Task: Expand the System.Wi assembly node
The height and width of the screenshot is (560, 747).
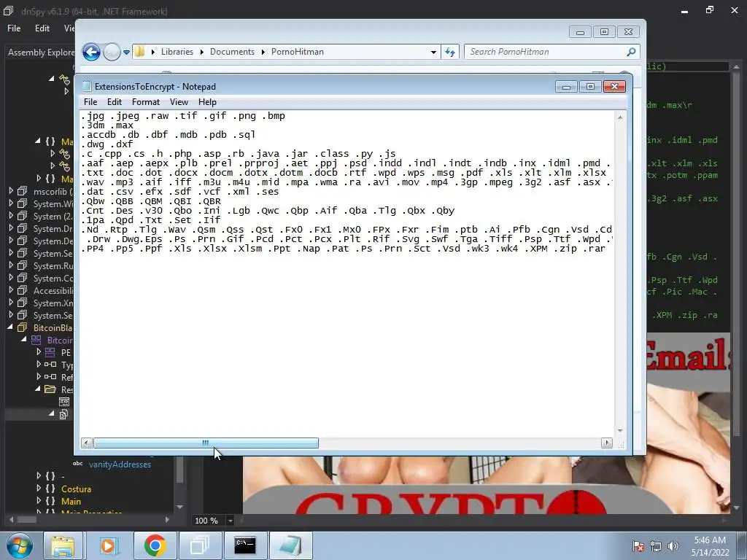Action: [11, 203]
